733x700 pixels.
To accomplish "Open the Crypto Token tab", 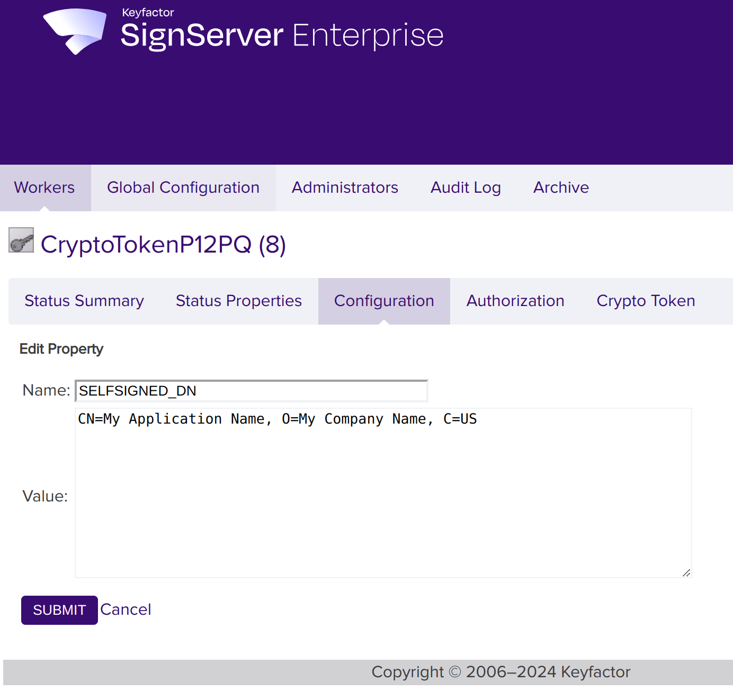I will (x=646, y=301).
